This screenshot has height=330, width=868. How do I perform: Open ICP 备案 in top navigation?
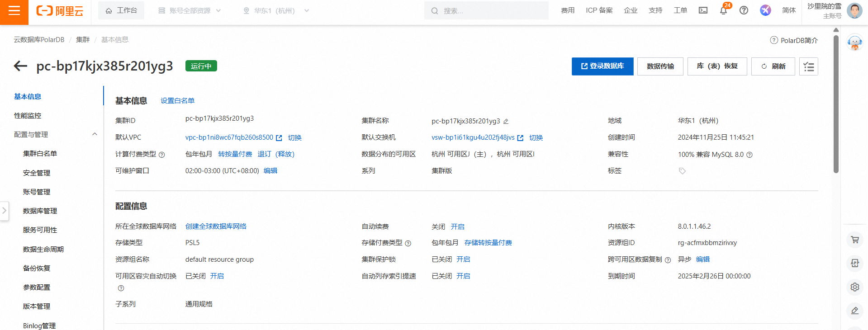(599, 10)
